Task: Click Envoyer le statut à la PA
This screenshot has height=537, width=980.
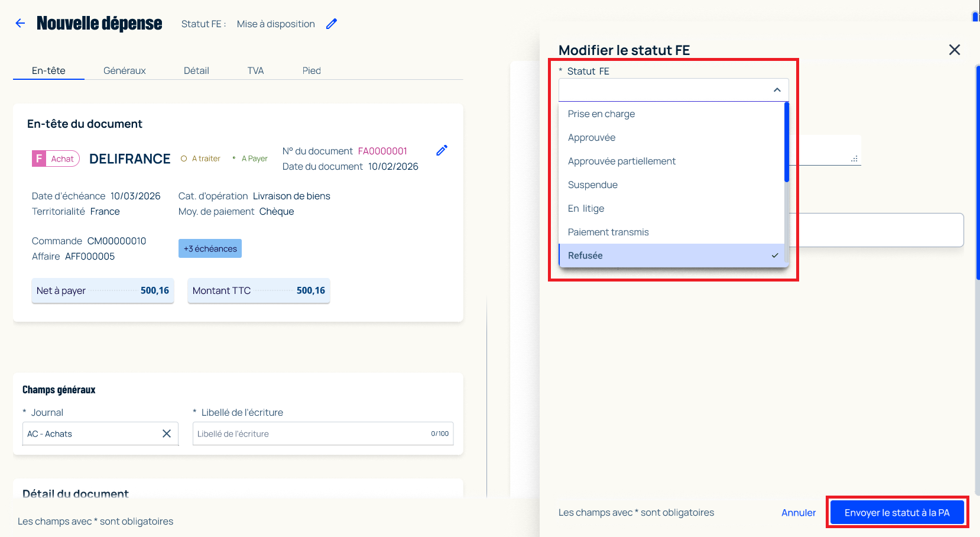Action: pos(897,513)
